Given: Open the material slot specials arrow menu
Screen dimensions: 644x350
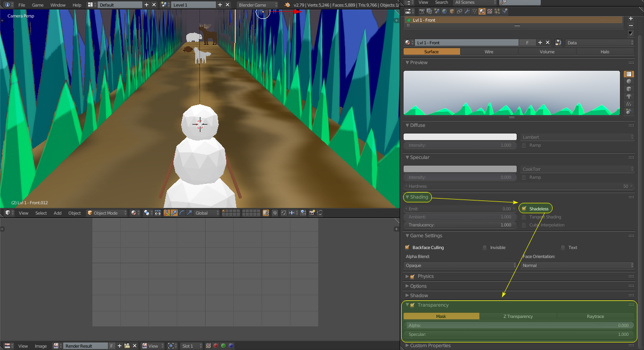Looking at the screenshot, I should click(631, 33).
